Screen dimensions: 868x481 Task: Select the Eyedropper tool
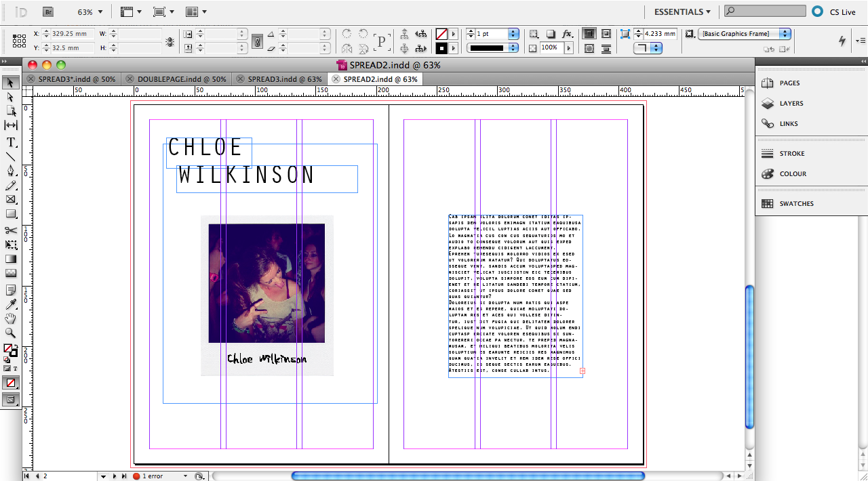(x=10, y=304)
